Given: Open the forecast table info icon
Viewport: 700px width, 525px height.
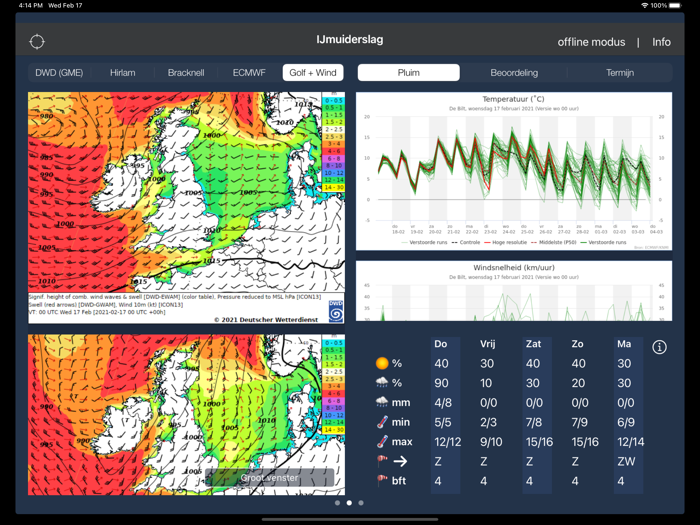Looking at the screenshot, I should tap(659, 347).
